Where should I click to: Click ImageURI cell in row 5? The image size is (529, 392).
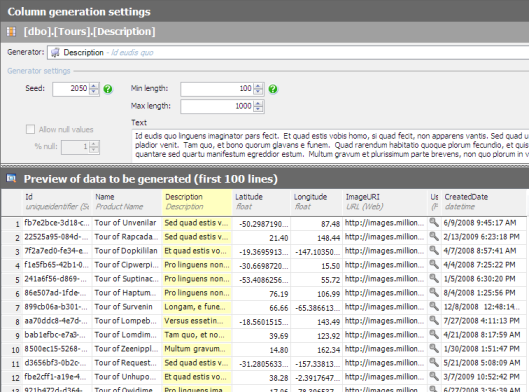385,279
